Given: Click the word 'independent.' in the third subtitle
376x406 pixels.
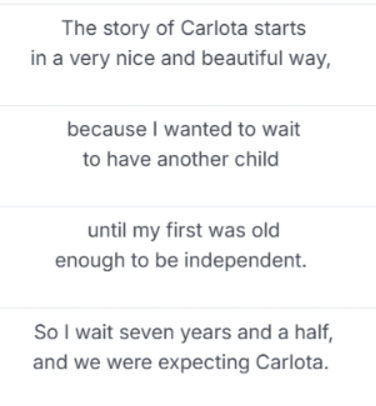Looking at the screenshot, I should [x=245, y=260].
